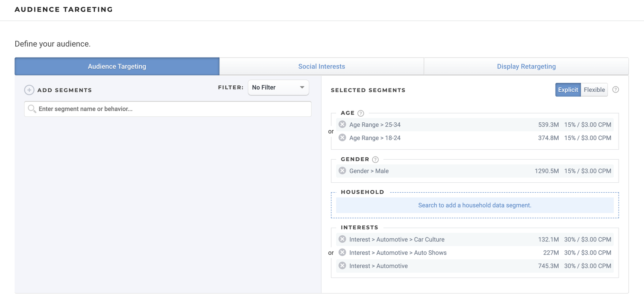The width and height of the screenshot is (644, 307).
Task: Open the No Filter dropdown
Action: (278, 87)
